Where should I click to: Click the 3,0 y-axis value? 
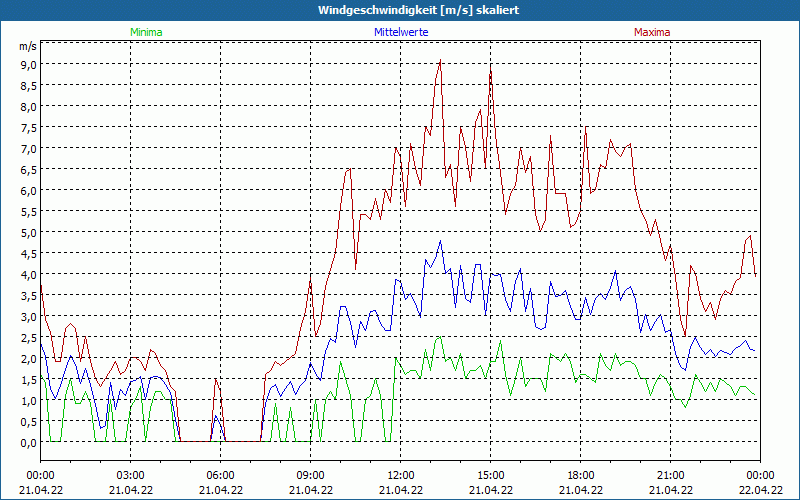coord(28,316)
